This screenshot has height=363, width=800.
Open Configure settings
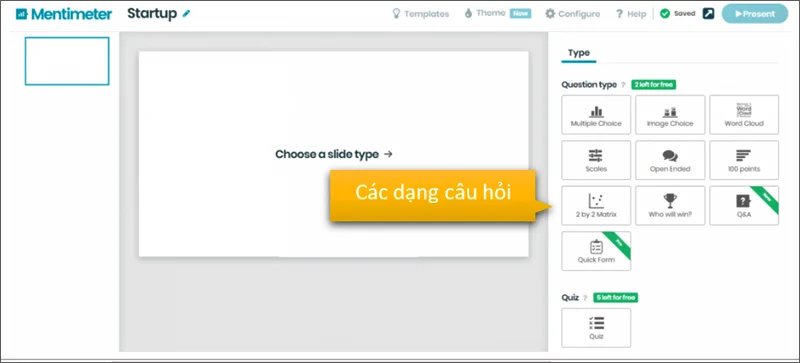click(x=572, y=14)
